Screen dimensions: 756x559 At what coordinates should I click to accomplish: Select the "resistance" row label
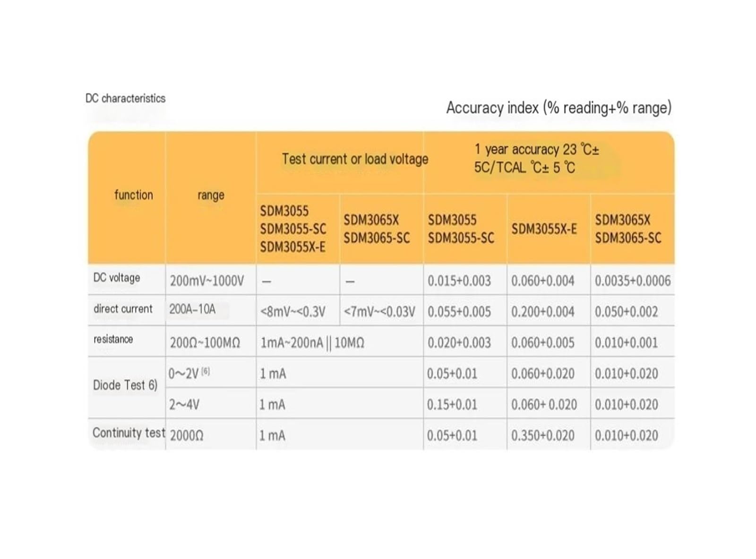[113, 339]
